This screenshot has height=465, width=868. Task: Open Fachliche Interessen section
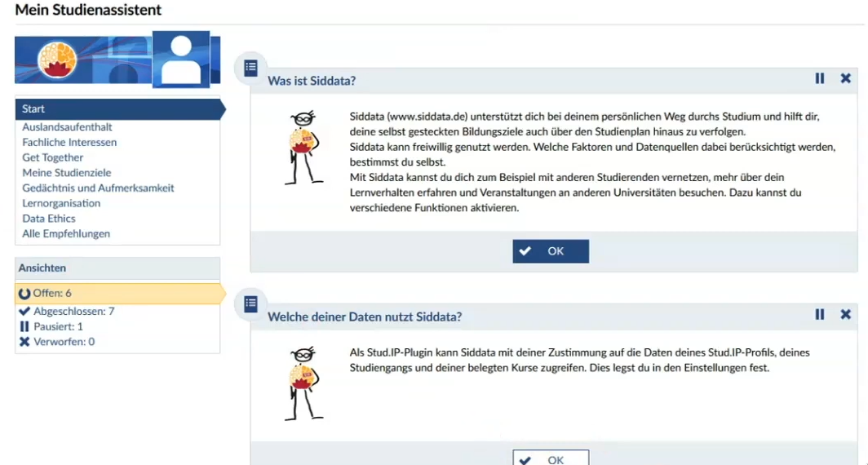pos(69,142)
